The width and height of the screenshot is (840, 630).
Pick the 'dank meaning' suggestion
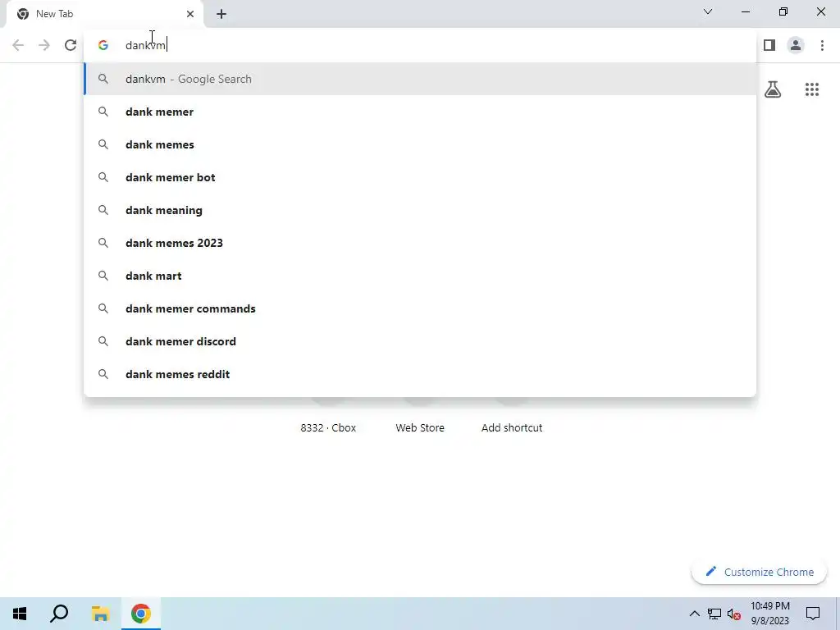(420, 210)
